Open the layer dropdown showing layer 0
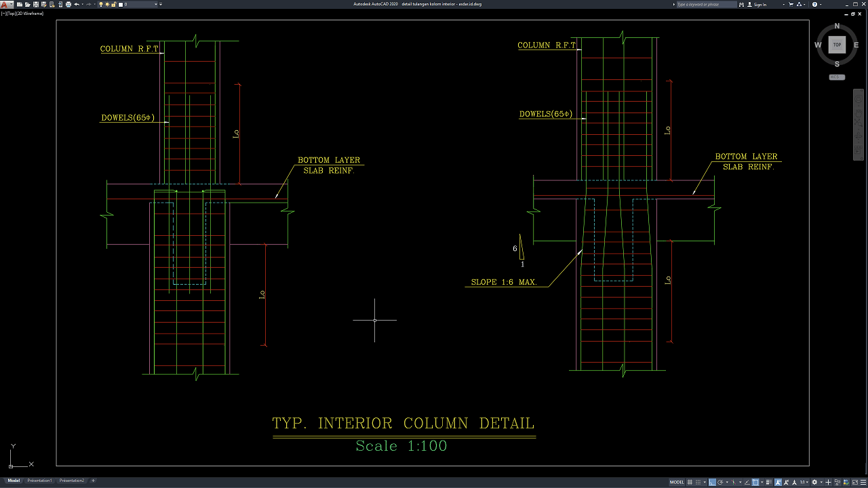This screenshot has width=868, height=488. pyautogui.click(x=139, y=4)
